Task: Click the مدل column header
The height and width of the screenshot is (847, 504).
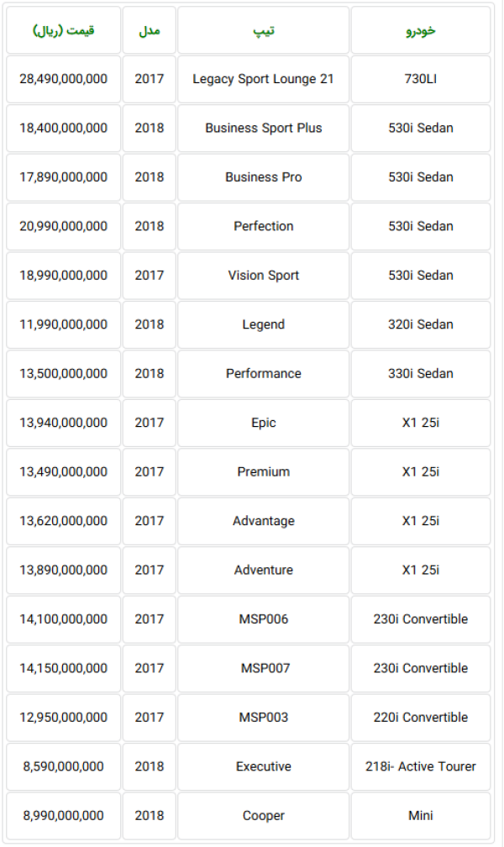Action: tap(149, 30)
